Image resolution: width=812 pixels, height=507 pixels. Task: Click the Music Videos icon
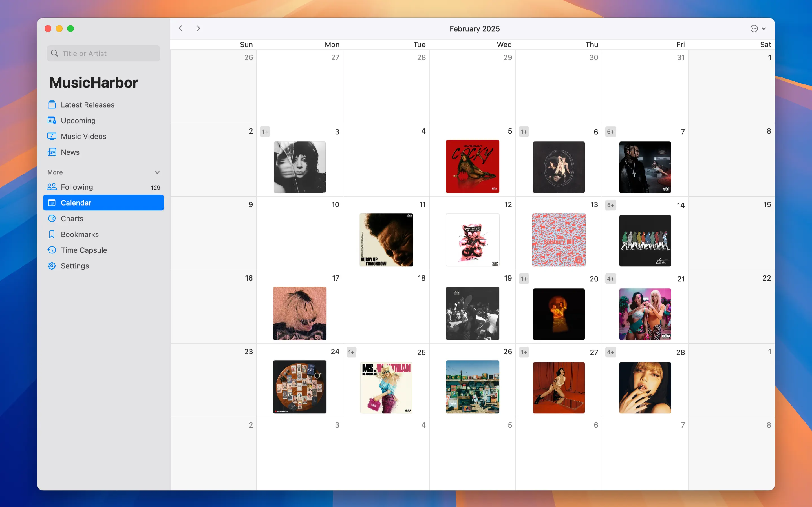point(52,136)
